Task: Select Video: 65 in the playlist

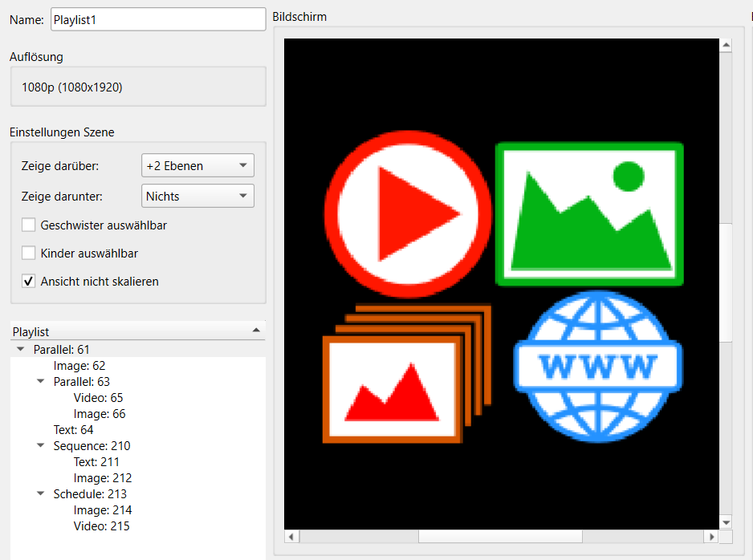Action: coord(98,398)
